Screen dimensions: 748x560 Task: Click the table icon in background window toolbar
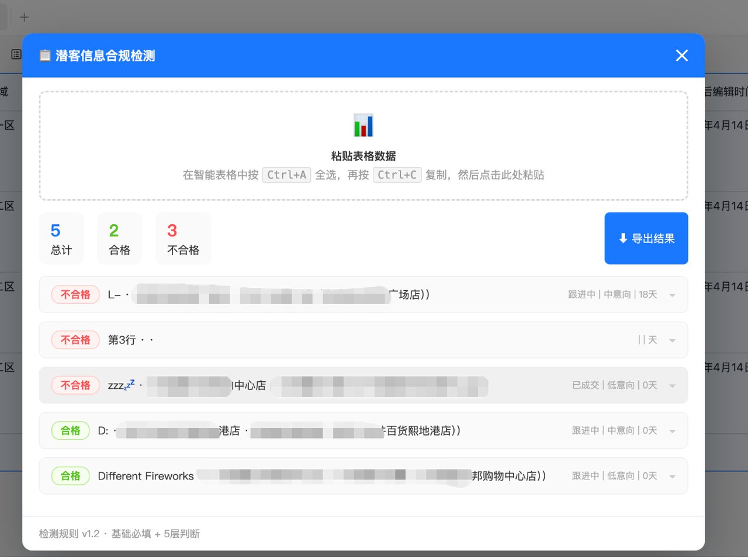pyautogui.click(x=16, y=54)
